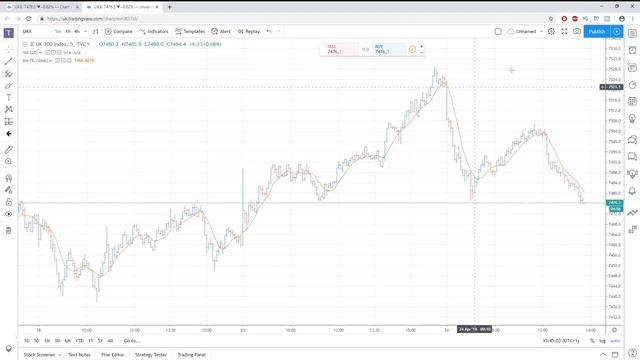Open the layout selection square icon

click(498, 31)
